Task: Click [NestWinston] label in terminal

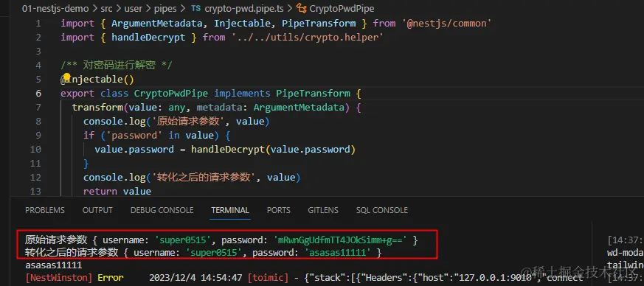Action: tap(59, 278)
